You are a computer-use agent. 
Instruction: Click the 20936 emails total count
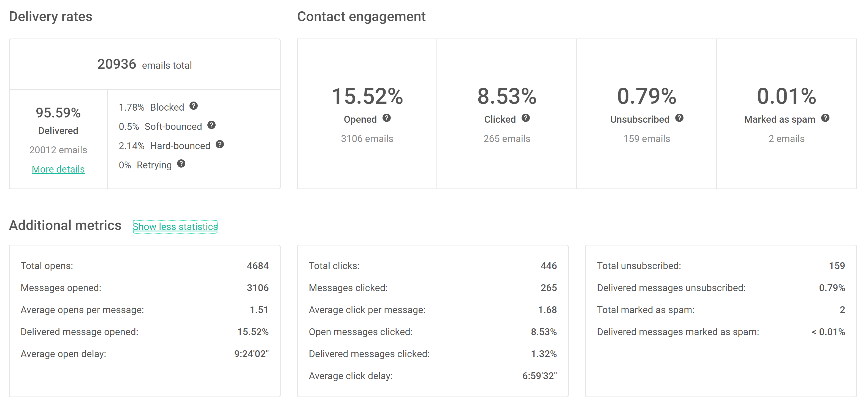(x=116, y=64)
